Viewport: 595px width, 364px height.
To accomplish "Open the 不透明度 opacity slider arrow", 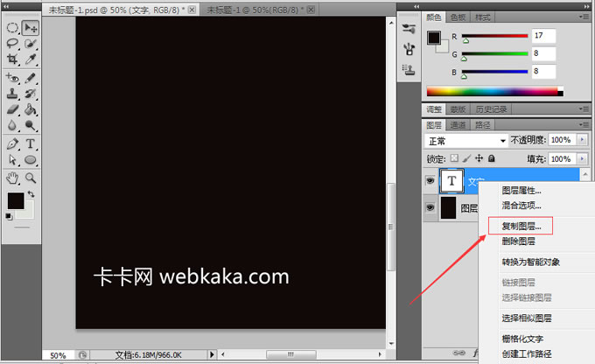I will (x=583, y=140).
